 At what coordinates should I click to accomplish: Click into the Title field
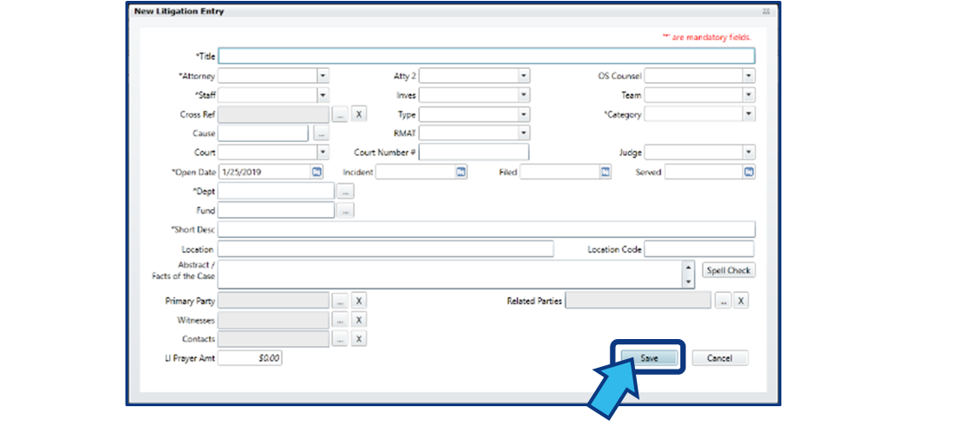click(486, 57)
